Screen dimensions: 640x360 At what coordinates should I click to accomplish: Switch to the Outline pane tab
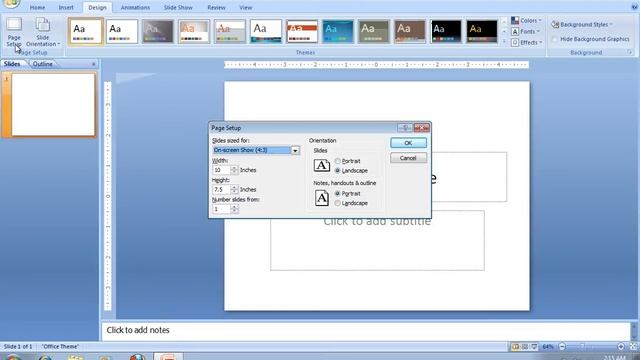click(x=43, y=64)
